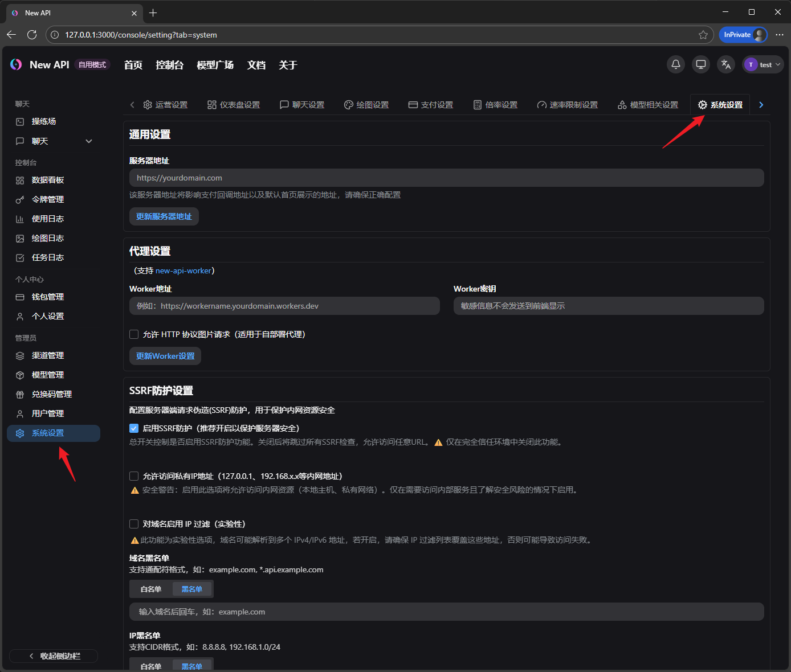Open 令牌管理 via its key icon
This screenshot has width=791, height=672.
(x=20, y=199)
